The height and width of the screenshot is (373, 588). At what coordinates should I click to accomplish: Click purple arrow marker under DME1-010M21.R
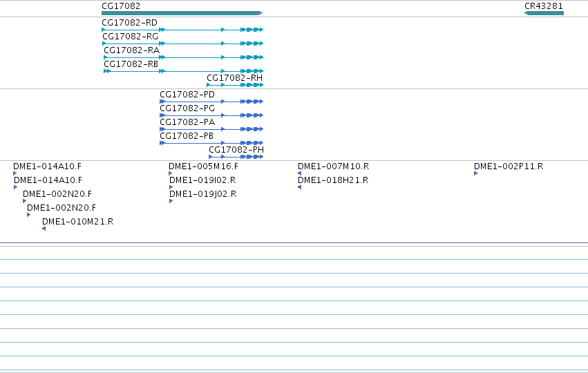(44, 229)
